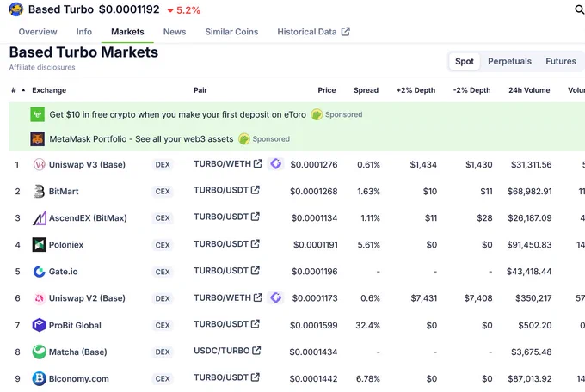The width and height of the screenshot is (585, 392).
Task: Click GeckoTerminal icon in Uniswap V3 row
Action: (275, 163)
